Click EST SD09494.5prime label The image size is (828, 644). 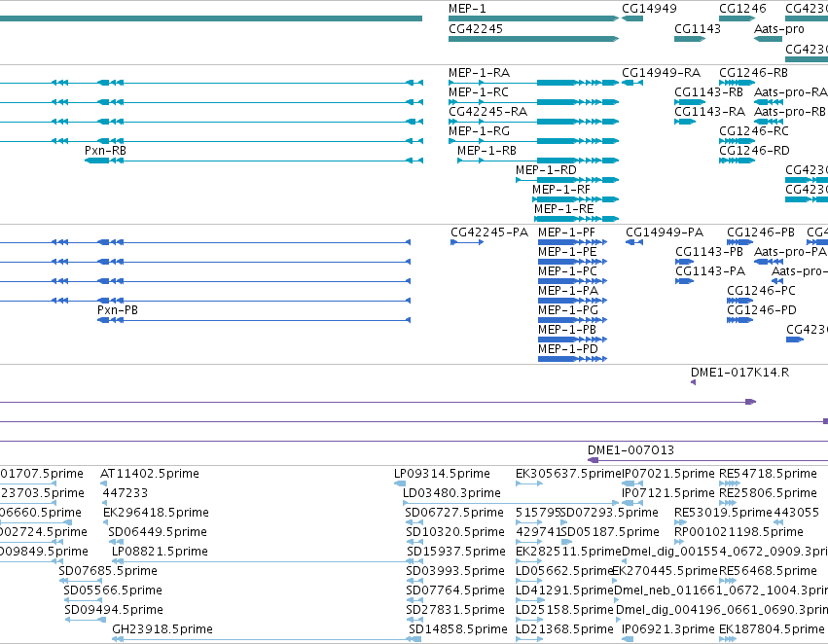coord(114,611)
